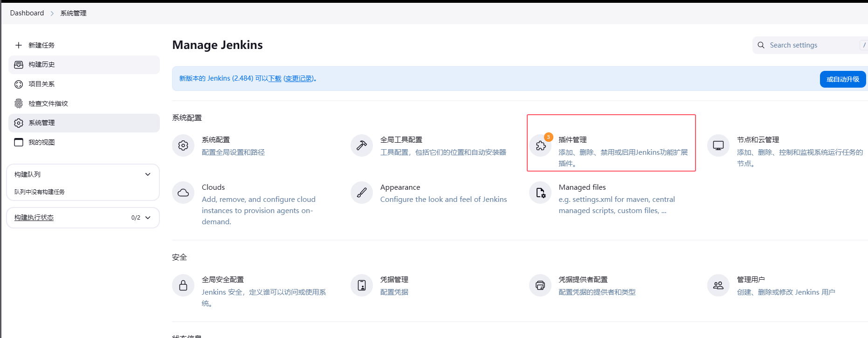Click the Configure the look and feel description
Viewport: 868px width, 338px height.
click(x=444, y=200)
